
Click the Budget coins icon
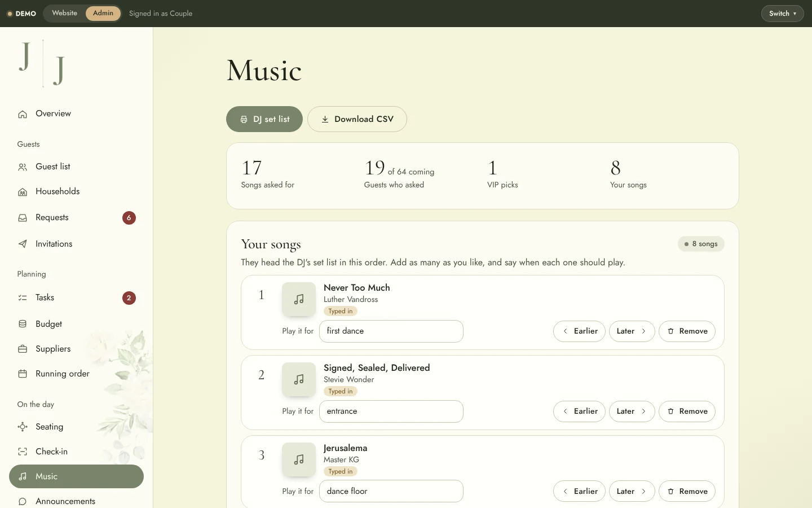[23, 324]
